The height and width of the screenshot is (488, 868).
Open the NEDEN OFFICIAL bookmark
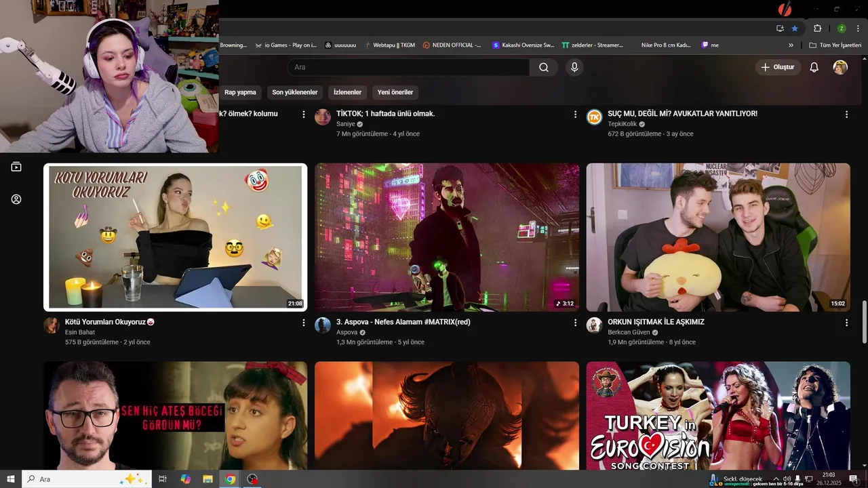(x=452, y=45)
